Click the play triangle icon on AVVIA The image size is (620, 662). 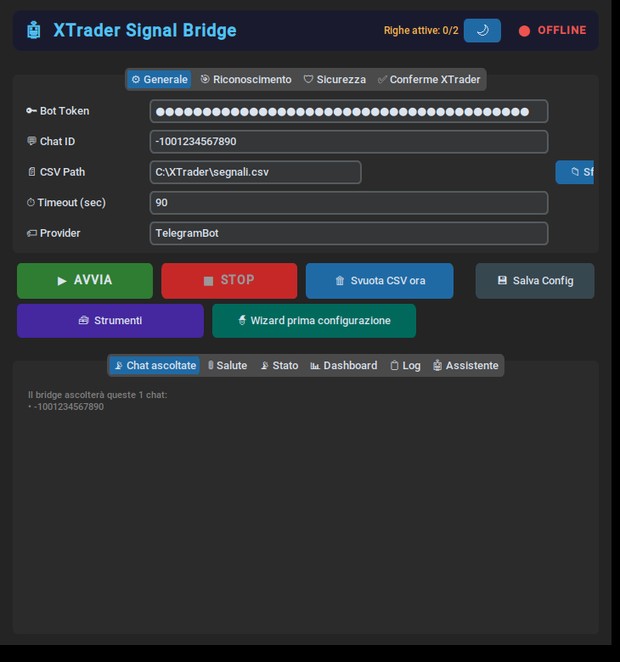[x=62, y=281]
